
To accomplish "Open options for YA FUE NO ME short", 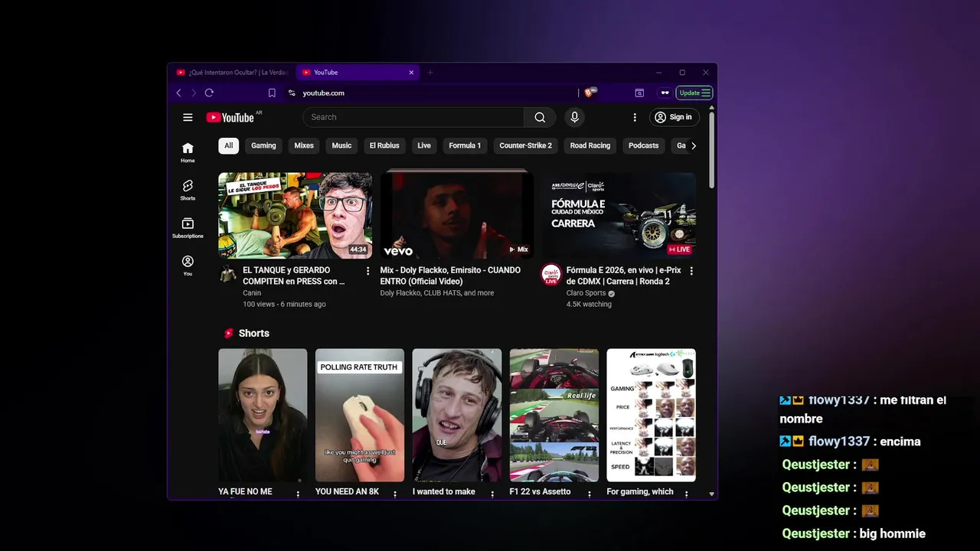I will (x=298, y=494).
